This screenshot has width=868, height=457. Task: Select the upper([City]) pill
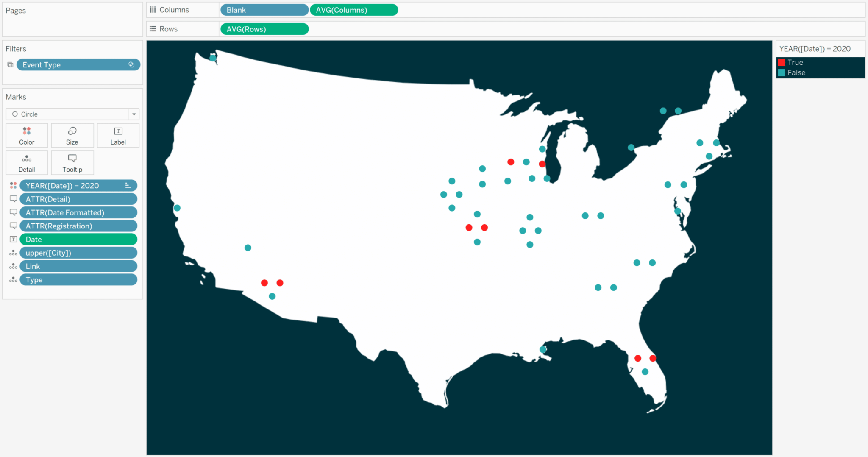pos(78,253)
